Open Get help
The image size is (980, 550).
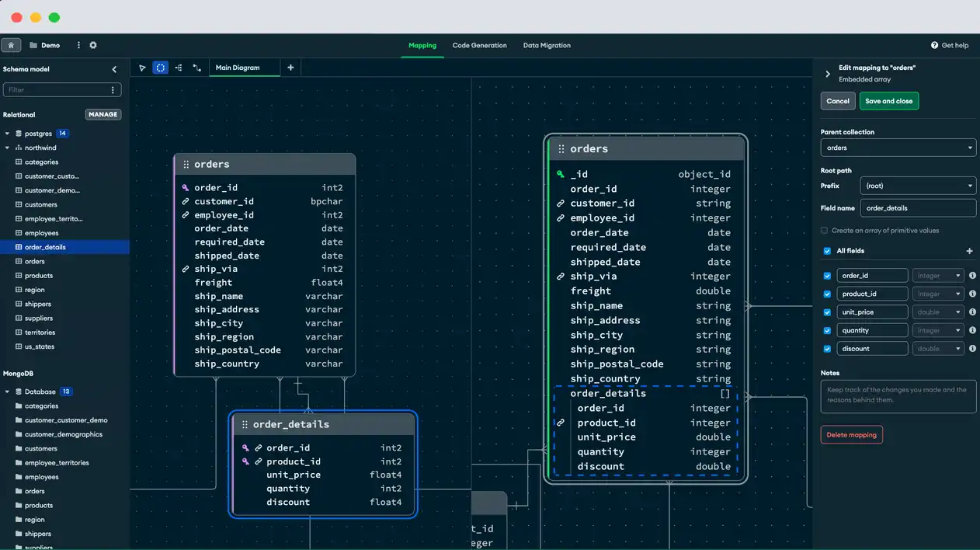pos(950,45)
